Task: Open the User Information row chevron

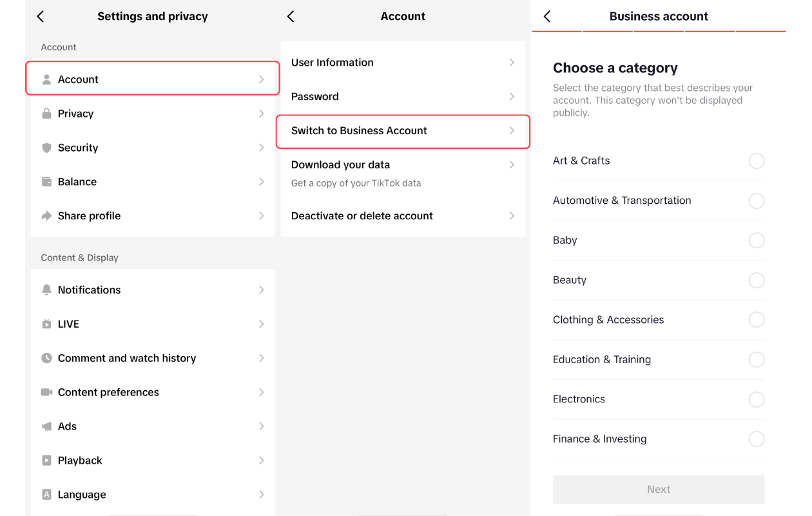Action: (x=512, y=63)
